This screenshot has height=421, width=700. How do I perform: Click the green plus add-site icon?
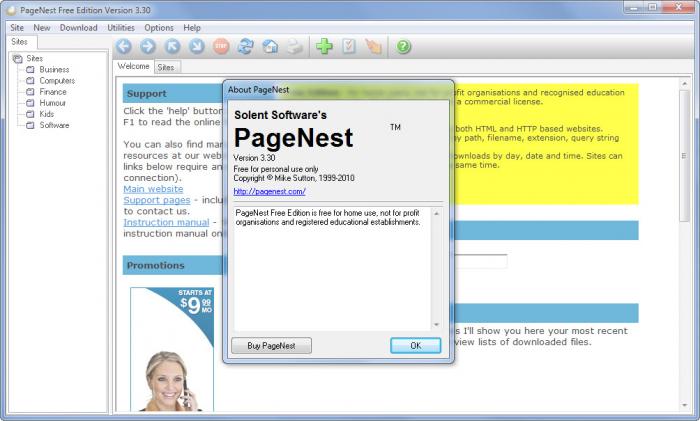coord(325,46)
